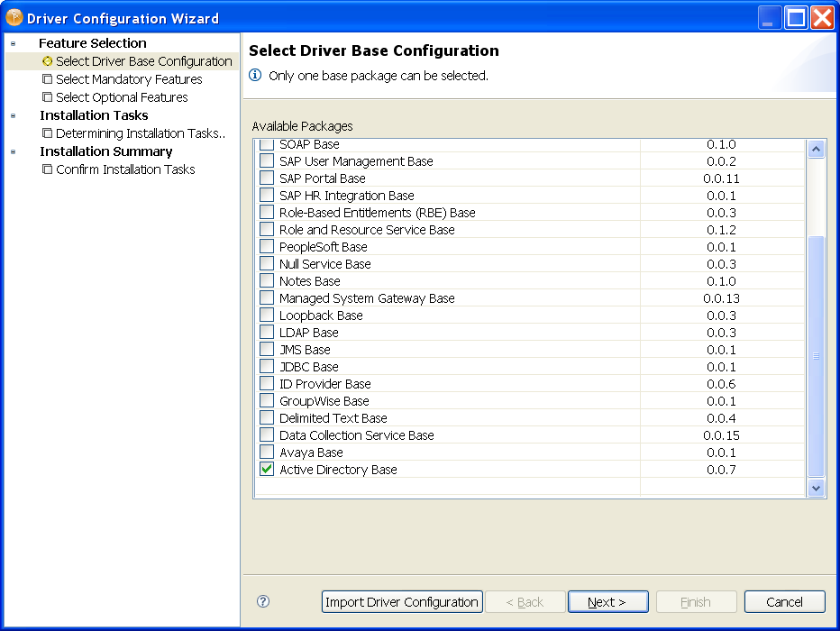Viewport: 840px width, 631px height.
Task: Click the Determining Installation Tasks step icon
Action: click(47, 133)
